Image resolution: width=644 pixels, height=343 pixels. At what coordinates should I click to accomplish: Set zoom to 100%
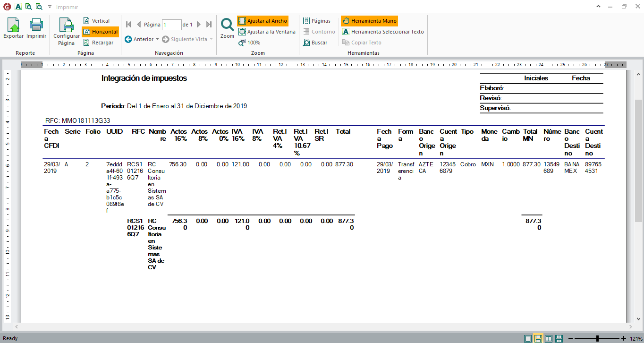[249, 43]
